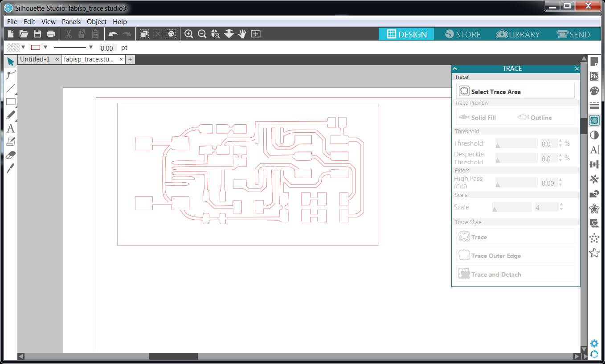Click the Select by Color icon
The image size is (605, 364).
(171, 34)
